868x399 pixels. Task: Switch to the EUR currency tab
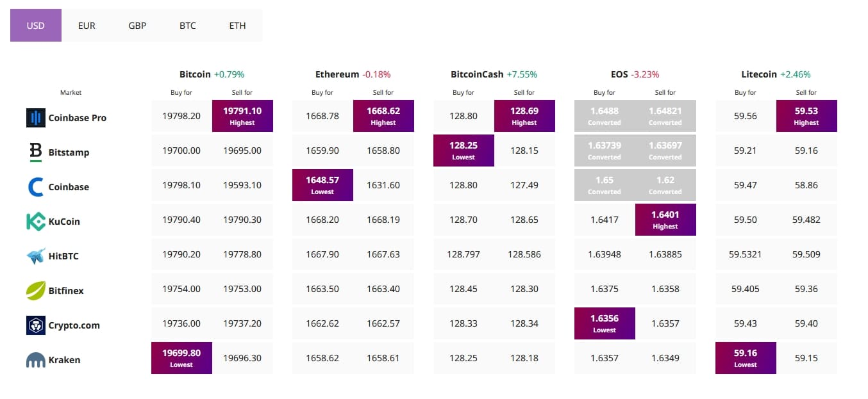[x=87, y=26]
